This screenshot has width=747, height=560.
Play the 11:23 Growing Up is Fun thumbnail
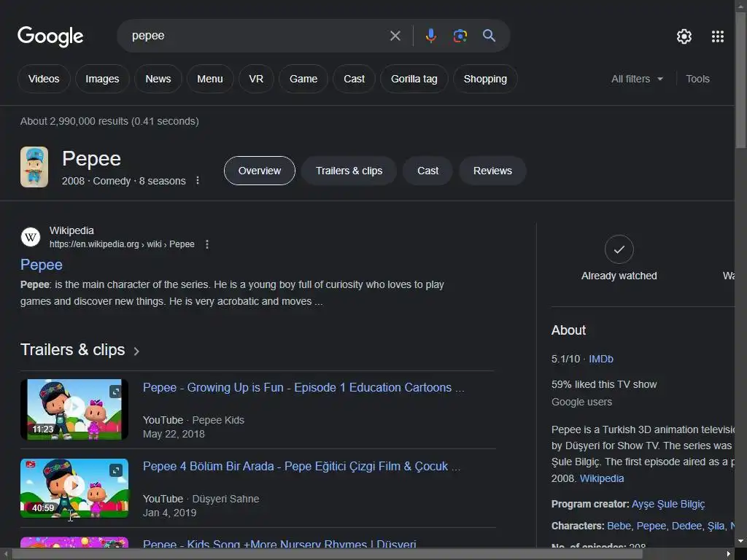pyautogui.click(x=74, y=409)
